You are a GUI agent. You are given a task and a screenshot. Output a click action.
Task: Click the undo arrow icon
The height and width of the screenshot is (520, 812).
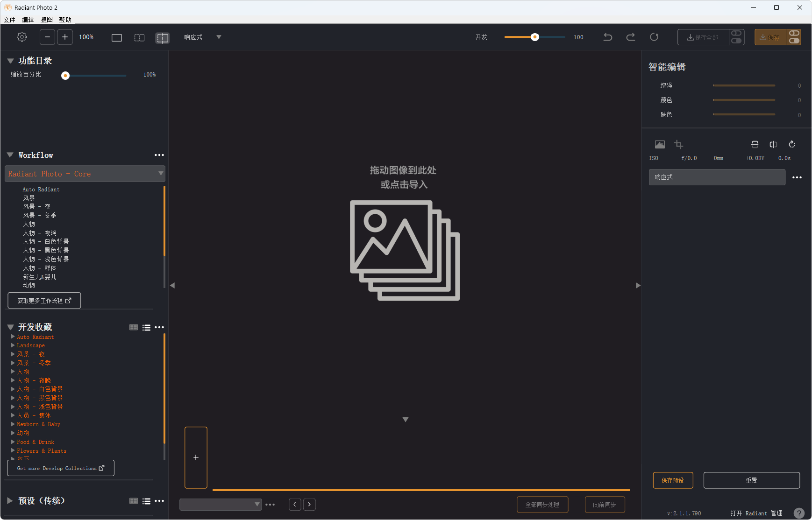607,37
